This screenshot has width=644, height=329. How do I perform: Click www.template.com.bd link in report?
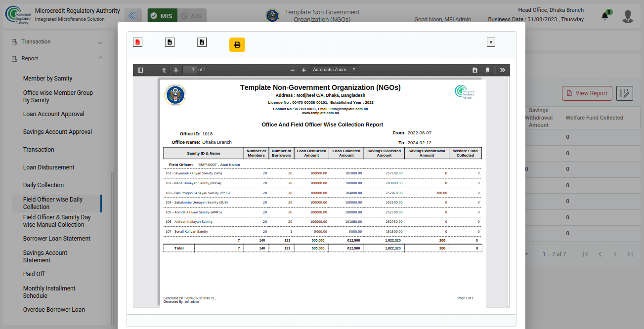click(321, 113)
